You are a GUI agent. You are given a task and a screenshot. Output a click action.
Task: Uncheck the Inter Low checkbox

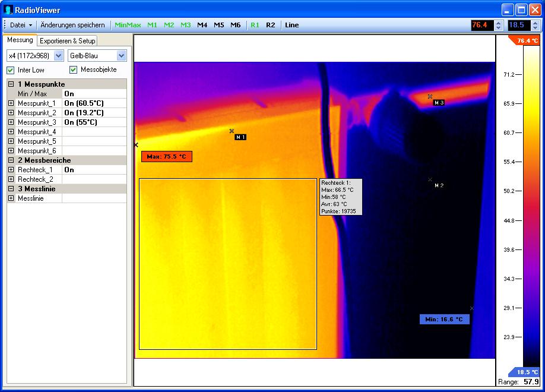click(11, 70)
